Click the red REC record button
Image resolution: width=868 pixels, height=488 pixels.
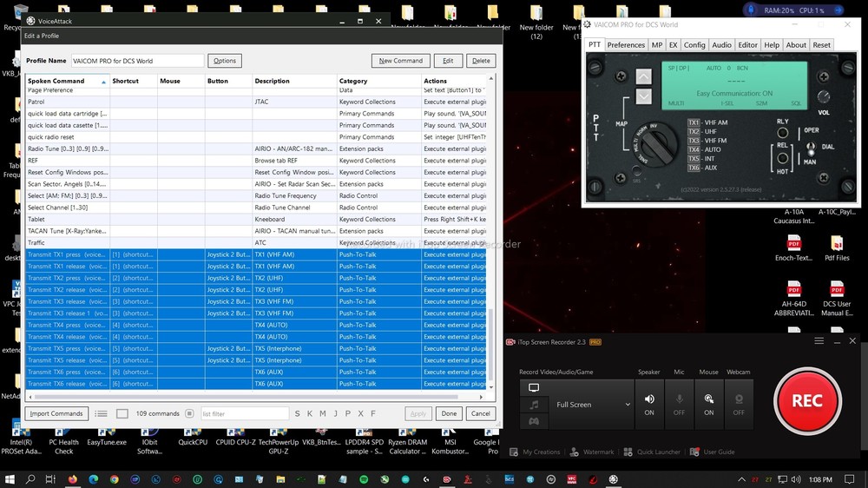(x=806, y=401)
